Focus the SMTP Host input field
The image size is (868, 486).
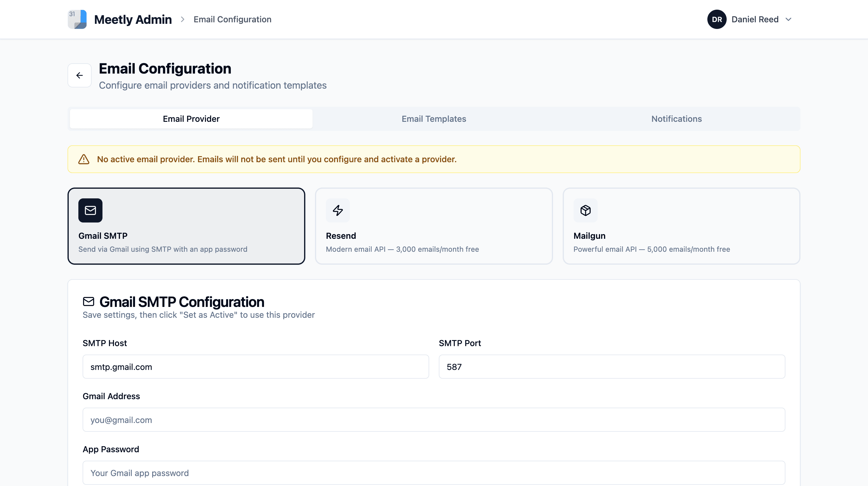click(256, 367)
